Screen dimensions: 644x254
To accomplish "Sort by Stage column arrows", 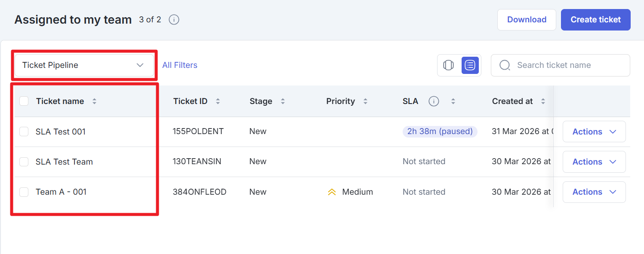I will [283, 101].
